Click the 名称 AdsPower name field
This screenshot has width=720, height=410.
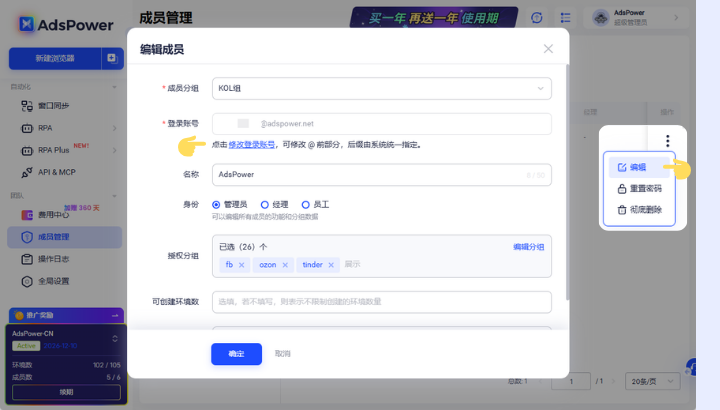[x=382, y=174]
